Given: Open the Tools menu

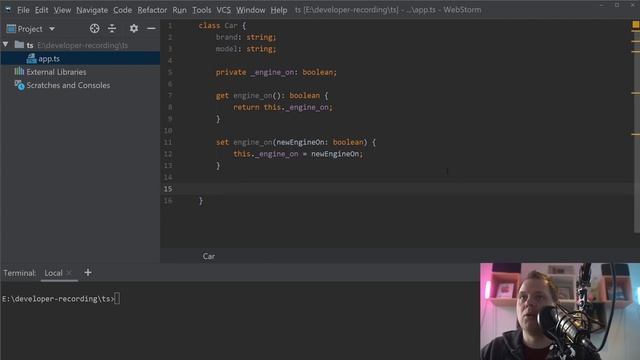Looking at the screenshot, I should [x=202, y=10].
